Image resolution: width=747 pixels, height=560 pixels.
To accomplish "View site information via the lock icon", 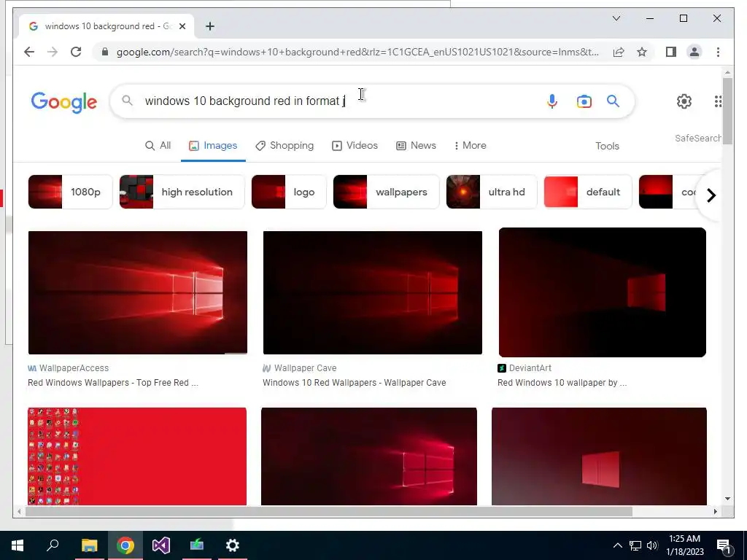I will 105,52.
